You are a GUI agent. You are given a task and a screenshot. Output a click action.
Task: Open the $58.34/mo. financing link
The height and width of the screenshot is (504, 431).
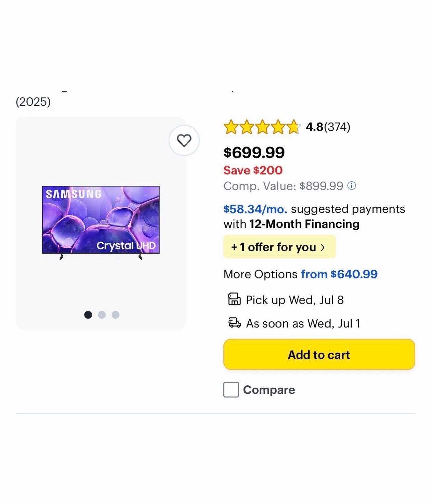point(255,209)
